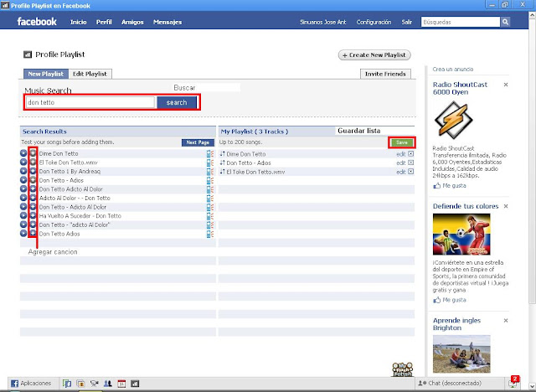Add 'Ha Vuelto A Suceder - Don Tetto' plus icon

tap(33, 215)
